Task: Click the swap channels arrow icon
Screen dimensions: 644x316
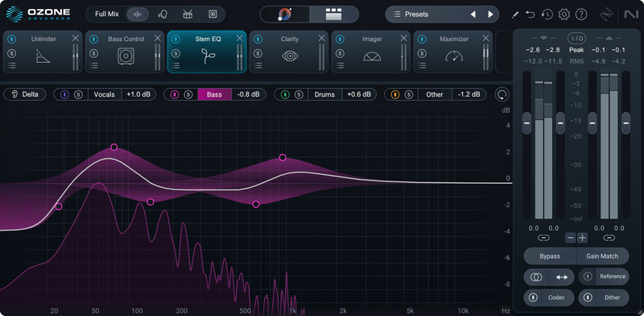Action: coord(561,277)
